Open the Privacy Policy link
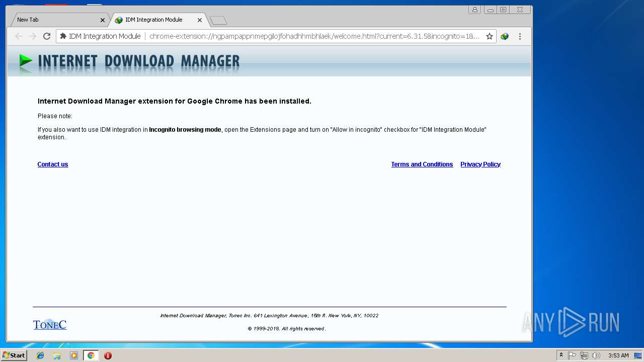644x362 pixels. point(480,164)
